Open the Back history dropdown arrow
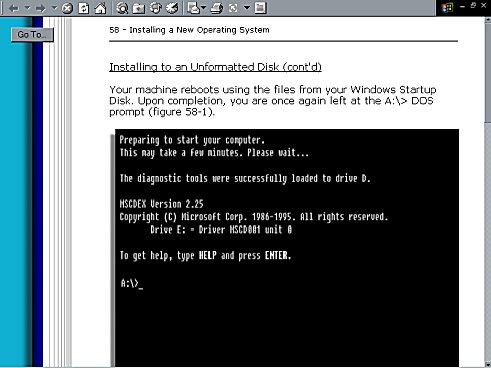This screenshot has height=368, width=491. tap(27, 7)
